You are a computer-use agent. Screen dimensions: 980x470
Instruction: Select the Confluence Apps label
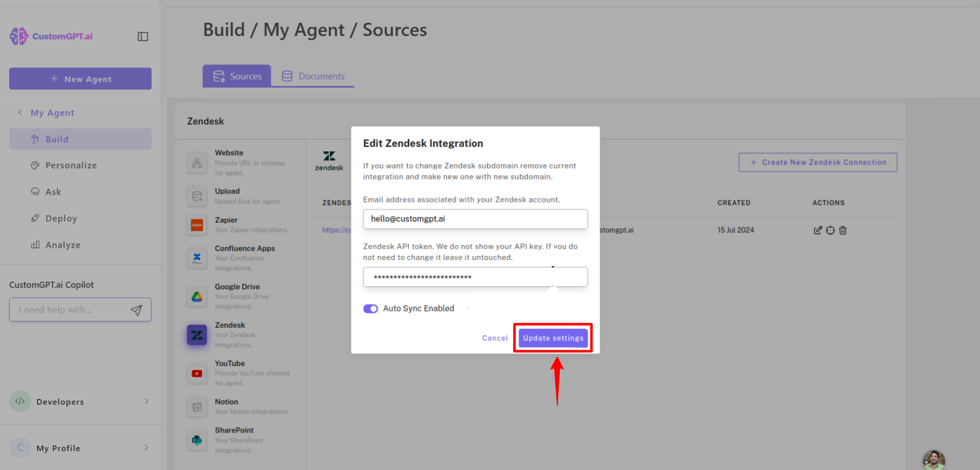click(245, 248)
